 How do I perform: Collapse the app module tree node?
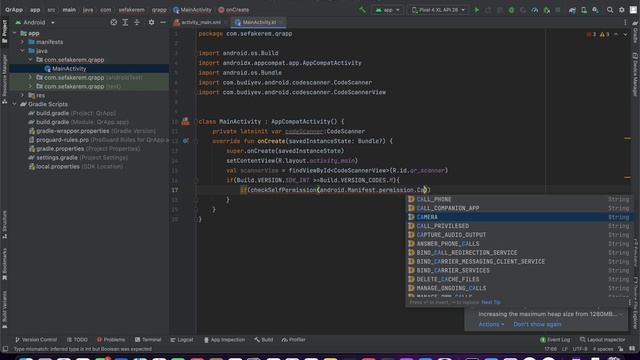15,33
